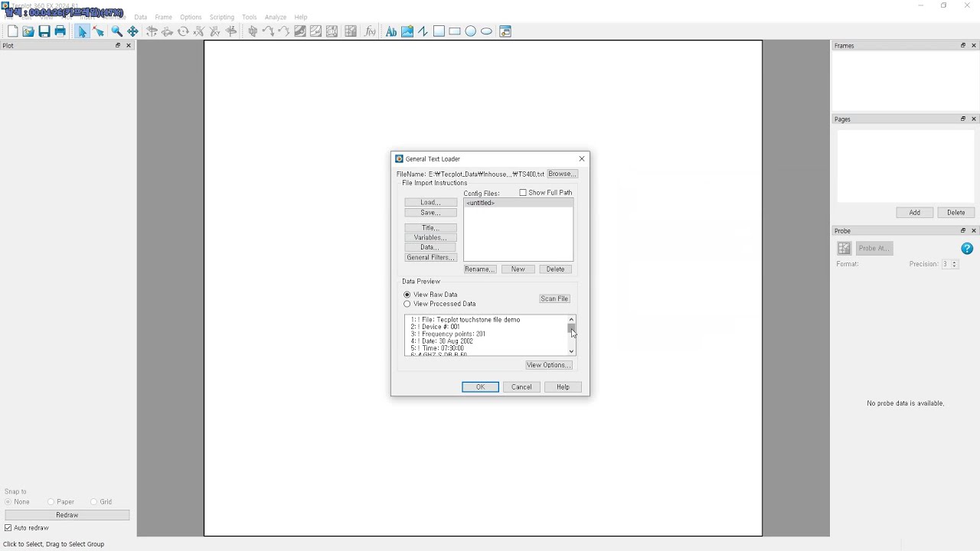Click the Add Text (Ab) tool

(x=391, y=31)
